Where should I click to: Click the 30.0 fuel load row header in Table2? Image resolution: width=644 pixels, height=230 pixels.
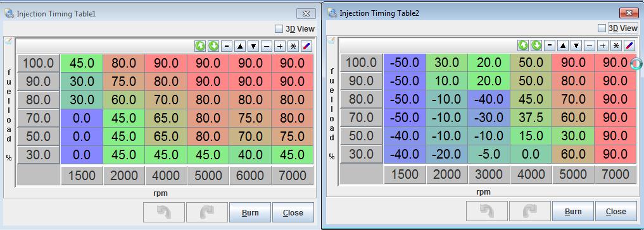click(362, 154)
